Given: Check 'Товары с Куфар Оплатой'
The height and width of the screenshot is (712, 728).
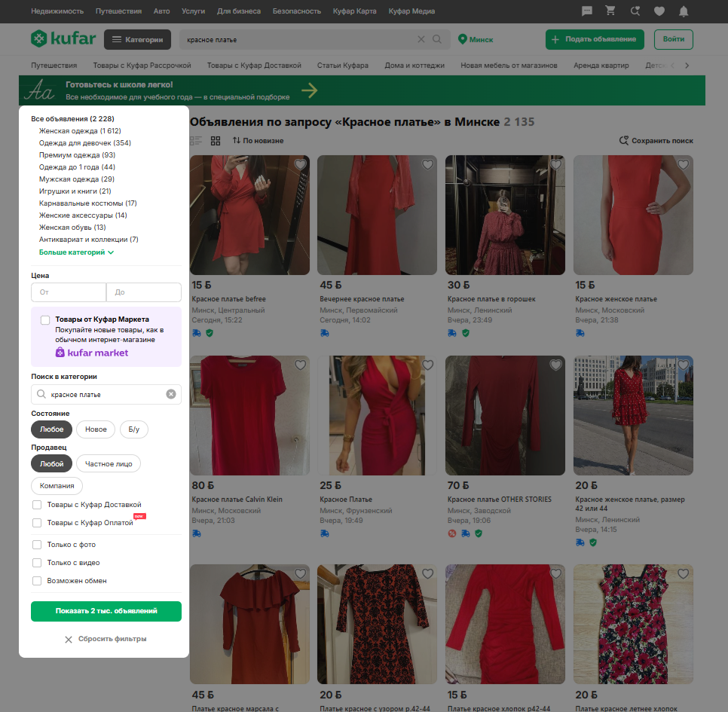Looking at the screenshot, I should click(x=37, y=523).
